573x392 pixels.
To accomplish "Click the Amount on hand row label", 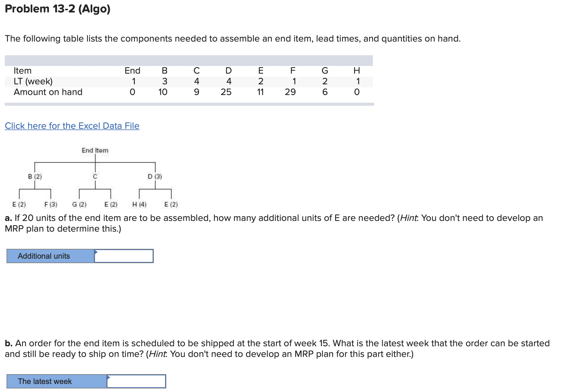I will pyautogui.click(x=48, y=92).
